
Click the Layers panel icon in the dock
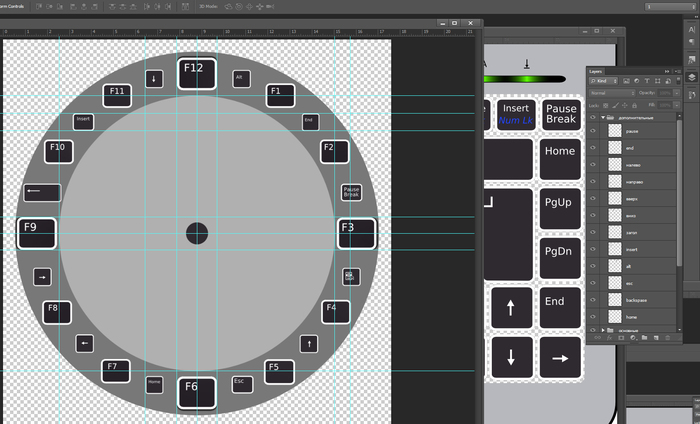692,76
